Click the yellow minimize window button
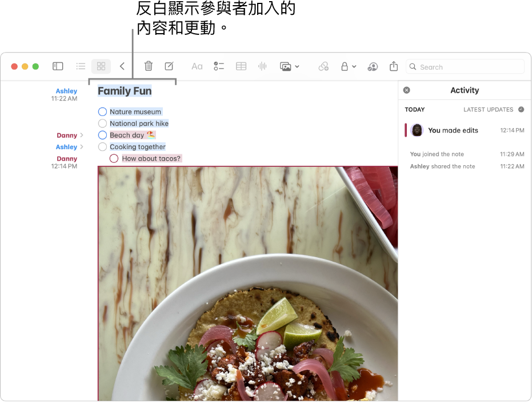 25,66
